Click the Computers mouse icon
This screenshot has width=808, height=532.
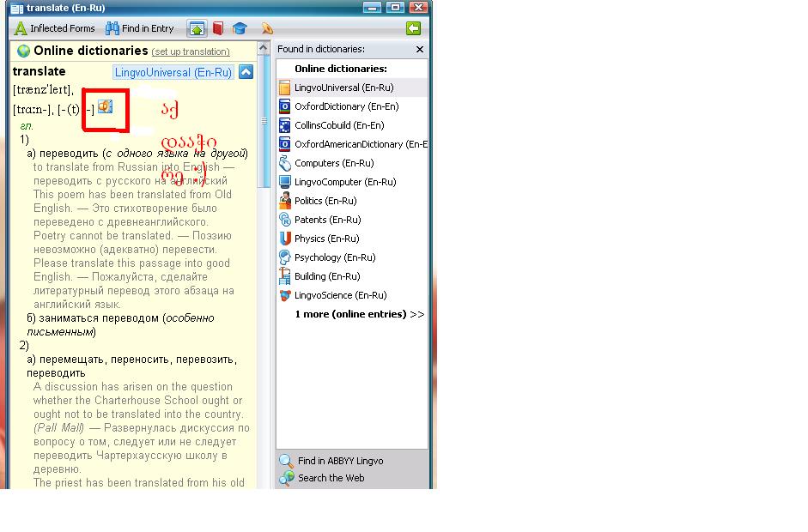[x=284, y=163]
